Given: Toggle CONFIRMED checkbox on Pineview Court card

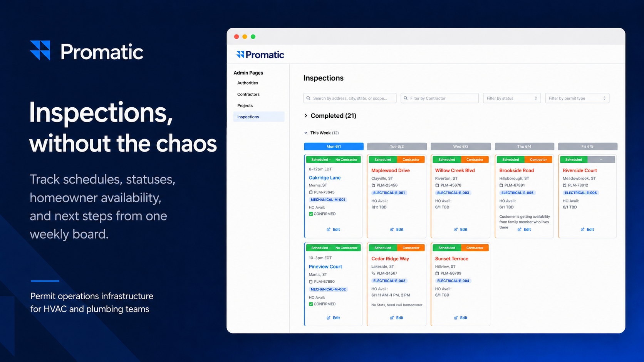Looking at the screenshot, I should (x=311, y=304).
